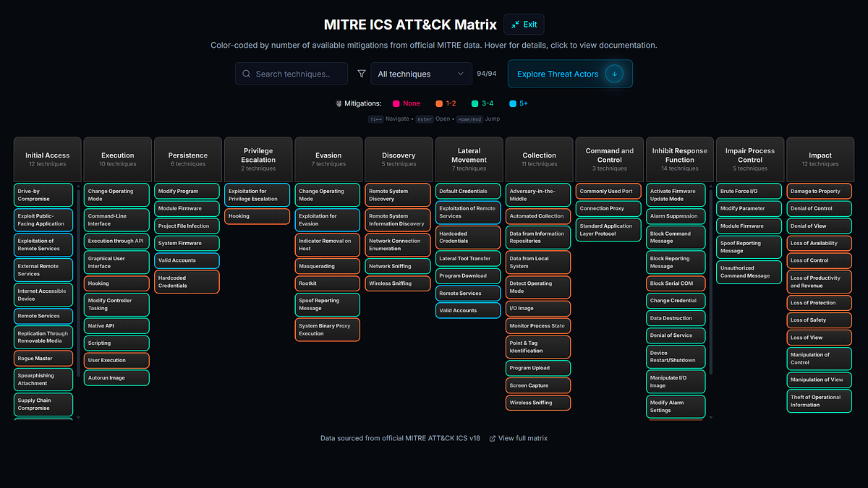Screen dimensions: 868x488
Task: Click the funnel filter icon
Action: coord(362,74)
